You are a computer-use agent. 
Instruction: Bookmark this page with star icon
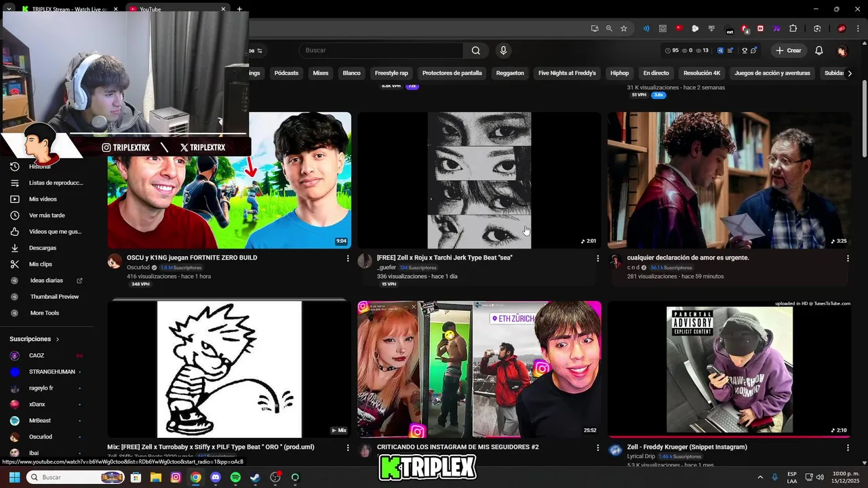[x=624, y=28]
